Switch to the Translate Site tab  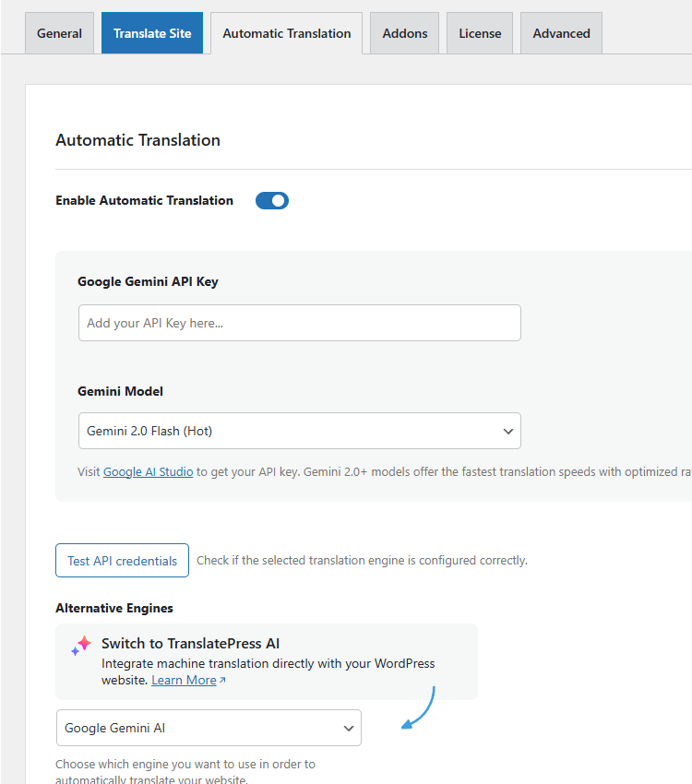[x=152, y=33]
